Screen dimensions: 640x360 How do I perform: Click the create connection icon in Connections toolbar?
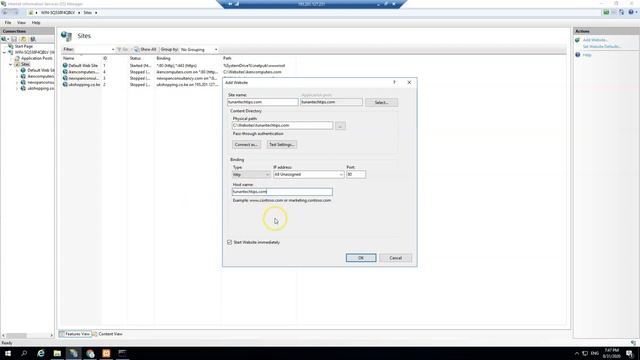pos(4,39)
